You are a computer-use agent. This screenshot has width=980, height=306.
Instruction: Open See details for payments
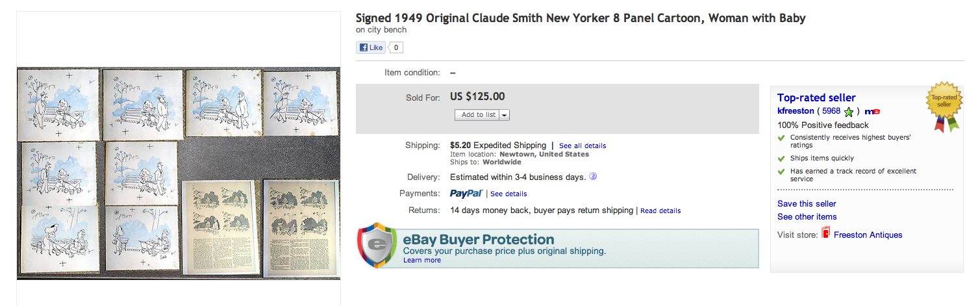509,194
